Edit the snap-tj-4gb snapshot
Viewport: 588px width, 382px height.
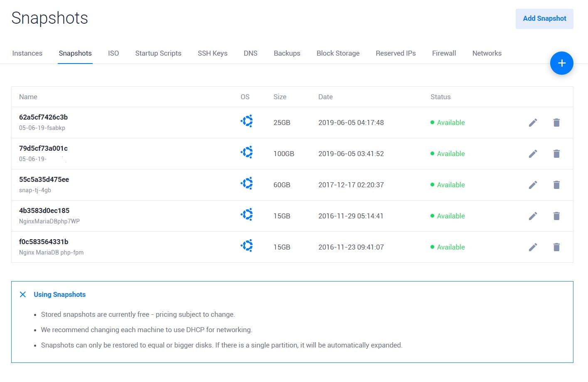[533, 185]
